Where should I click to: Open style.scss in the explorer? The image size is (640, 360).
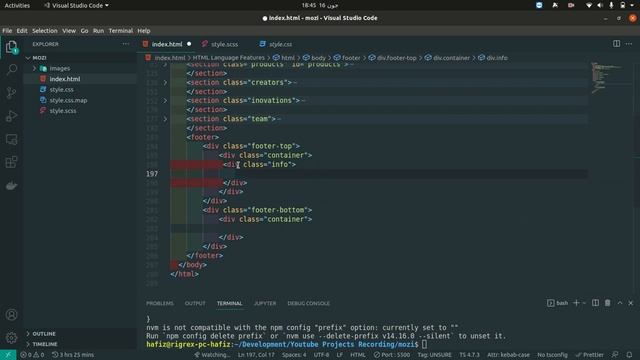(62, 111)
